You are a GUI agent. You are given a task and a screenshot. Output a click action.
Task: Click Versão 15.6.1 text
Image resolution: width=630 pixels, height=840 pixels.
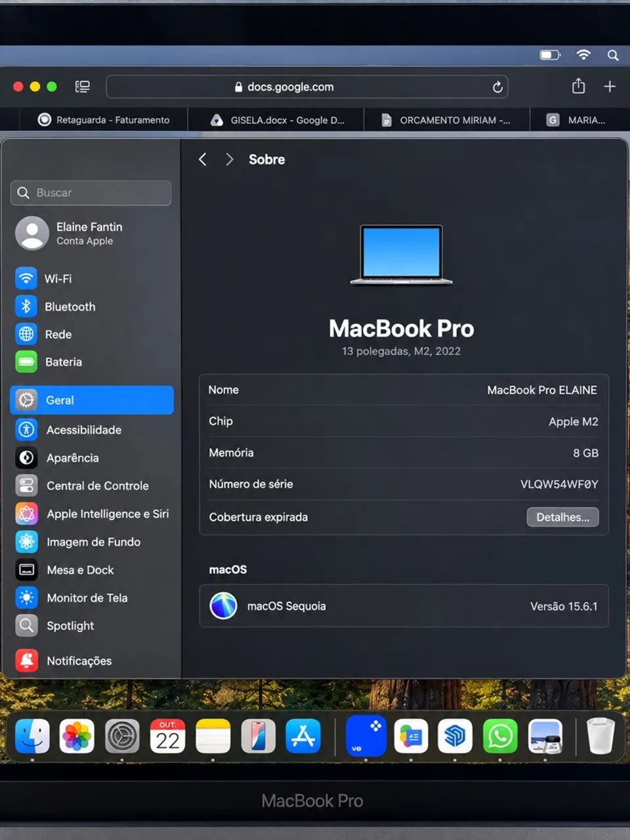tap(564, 606)
